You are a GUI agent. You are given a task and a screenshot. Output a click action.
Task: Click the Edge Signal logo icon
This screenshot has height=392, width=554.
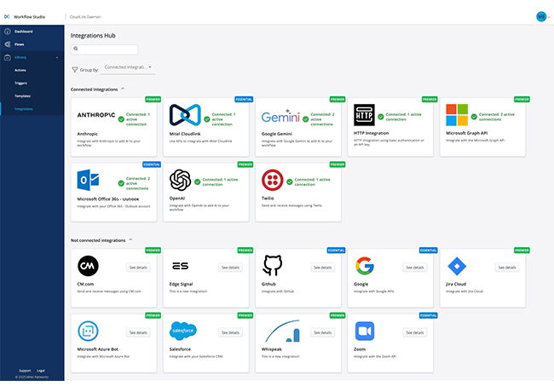pyautogui.click(x=180, y=266)
